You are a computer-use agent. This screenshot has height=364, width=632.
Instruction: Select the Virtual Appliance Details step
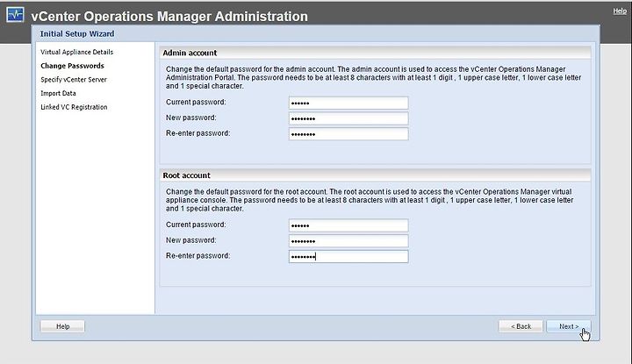point(76,52)
